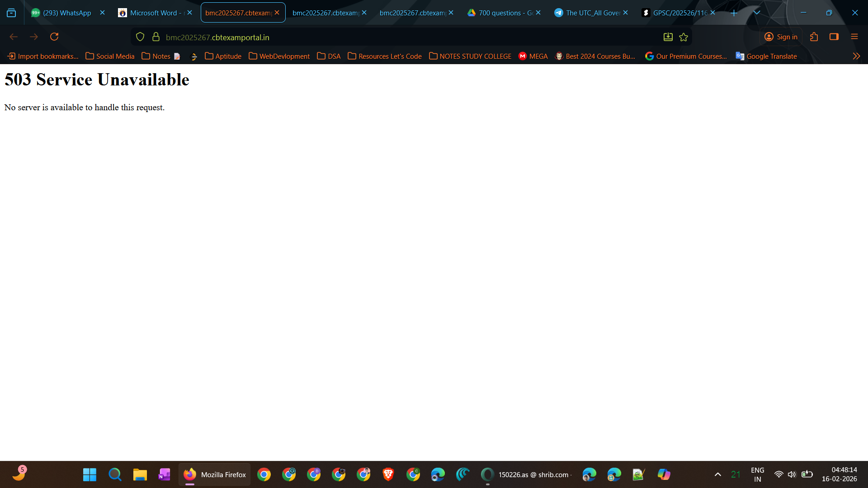Open volume control in system tray
Screen dimensions: 868x488
point(792,474)
